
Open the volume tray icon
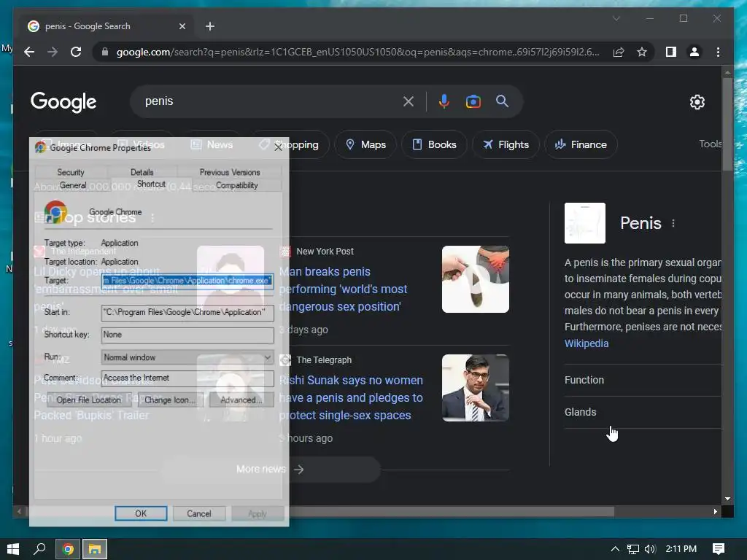coord(650,549)
